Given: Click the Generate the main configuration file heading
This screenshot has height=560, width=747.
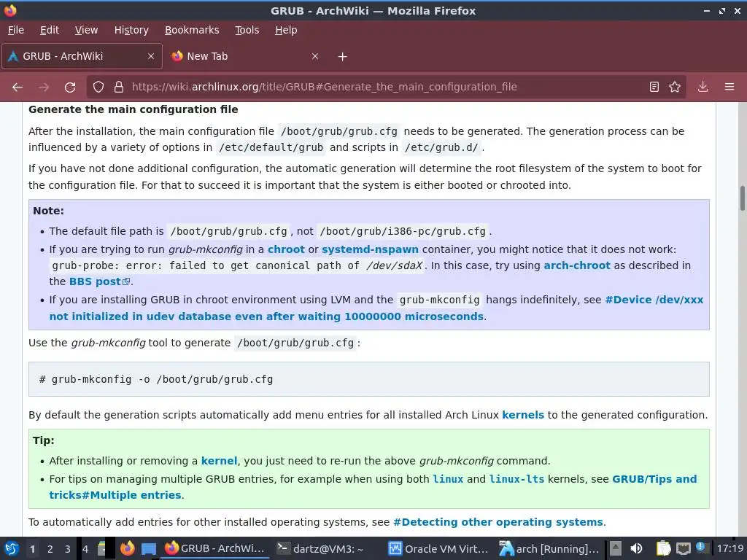Looking at the screenshot, I should (x=133, y=109).
